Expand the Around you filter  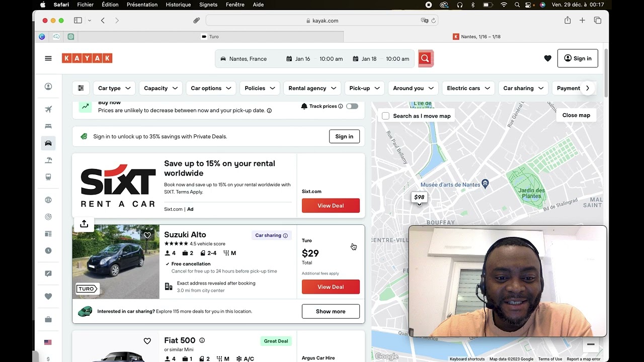click(413, 88)
